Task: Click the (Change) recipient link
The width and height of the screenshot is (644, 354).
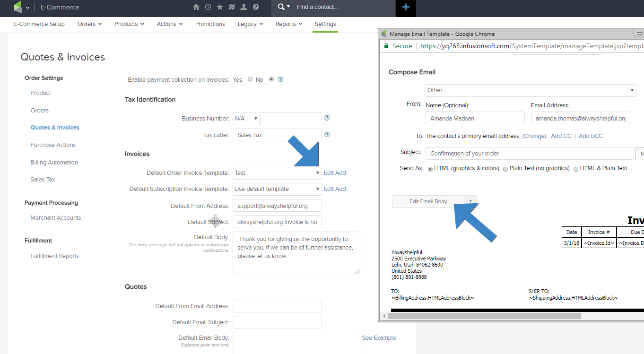Action: click(x=534, y=136)
